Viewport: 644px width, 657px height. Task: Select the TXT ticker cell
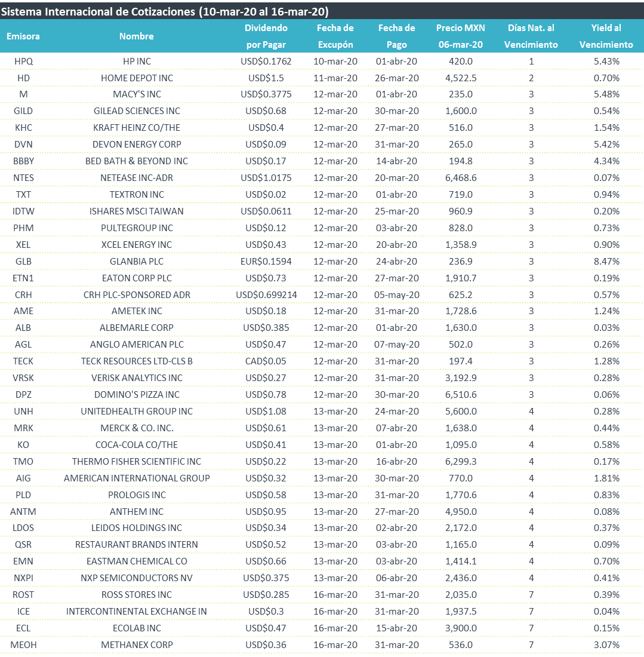coord(23,195)
